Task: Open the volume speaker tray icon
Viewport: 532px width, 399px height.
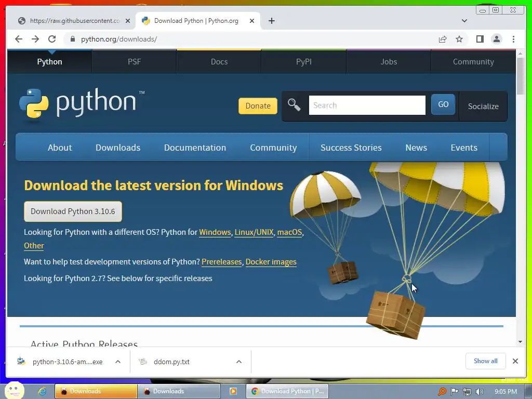Action: point(479,392)
